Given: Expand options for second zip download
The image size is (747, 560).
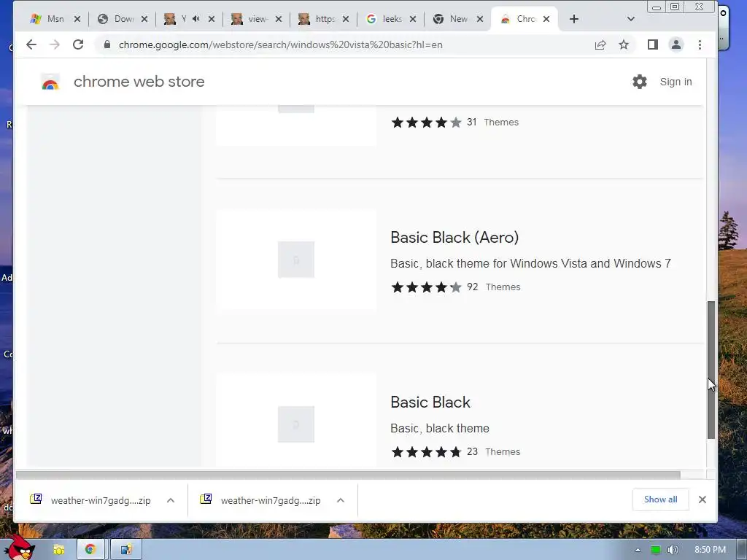Looking at the screenshot, I should 341,500.
